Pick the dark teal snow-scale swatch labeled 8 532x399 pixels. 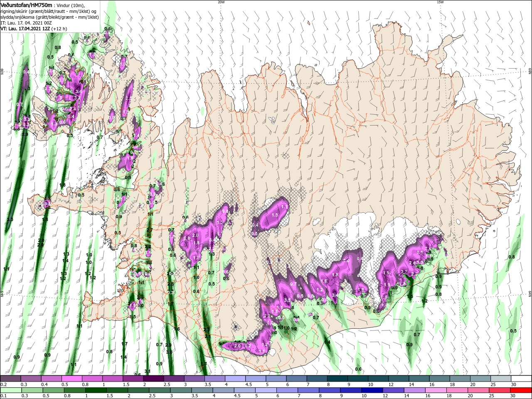pyautogui.click(x=337, y=379)
